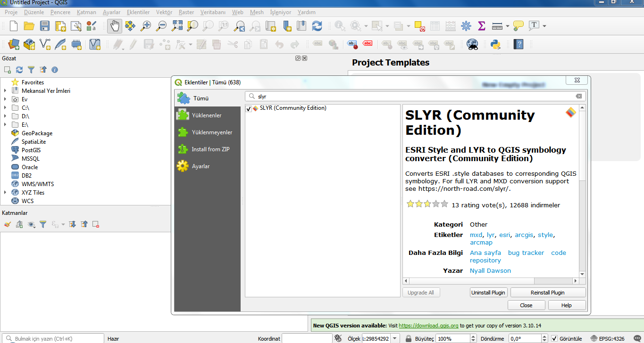Refresh the map canvas
644x343 pixels.
pyautogui.click(x=317, y=26)
